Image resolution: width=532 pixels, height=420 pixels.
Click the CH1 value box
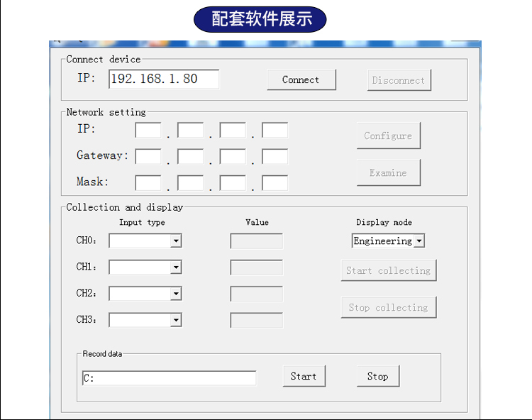[257, 267]
